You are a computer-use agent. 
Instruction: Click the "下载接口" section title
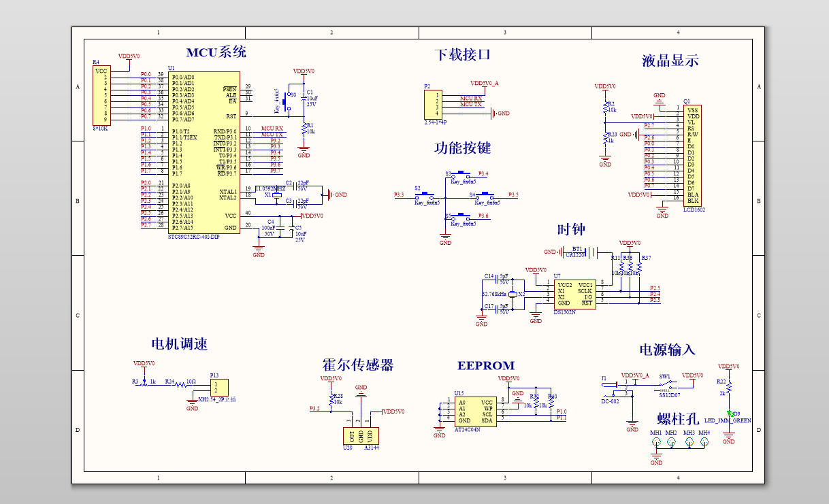463,54
